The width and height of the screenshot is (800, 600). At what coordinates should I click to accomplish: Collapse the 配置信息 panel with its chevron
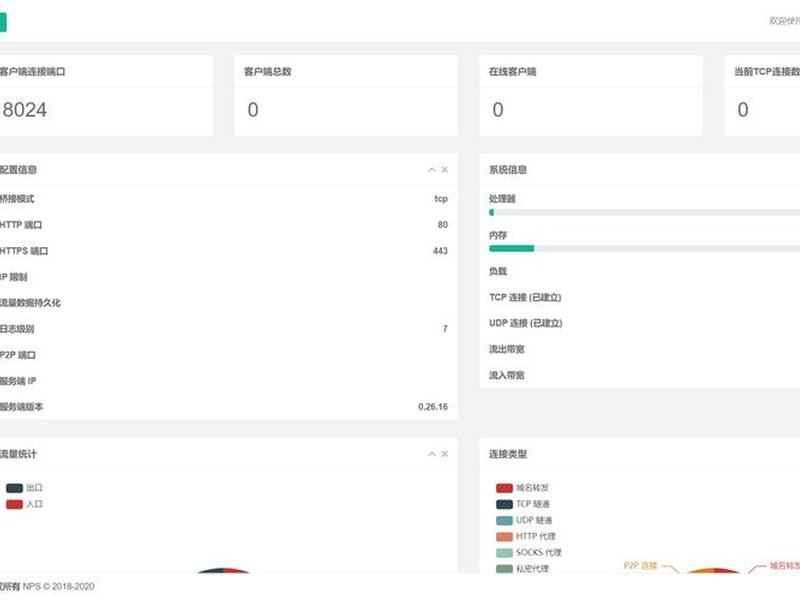[432, 170]
